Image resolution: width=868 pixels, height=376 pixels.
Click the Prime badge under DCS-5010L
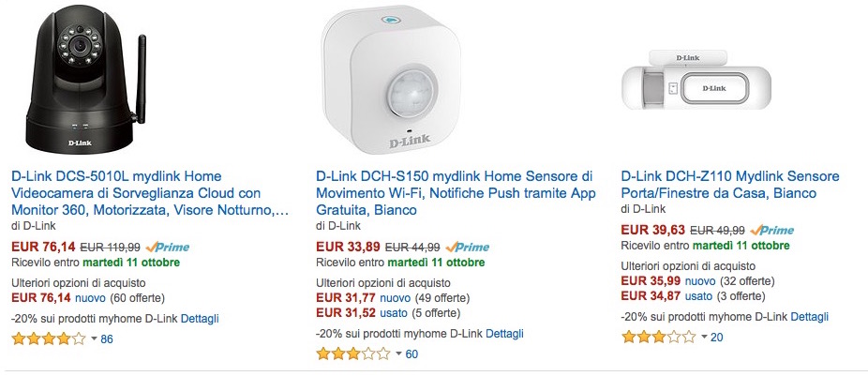tap(167, 248)
